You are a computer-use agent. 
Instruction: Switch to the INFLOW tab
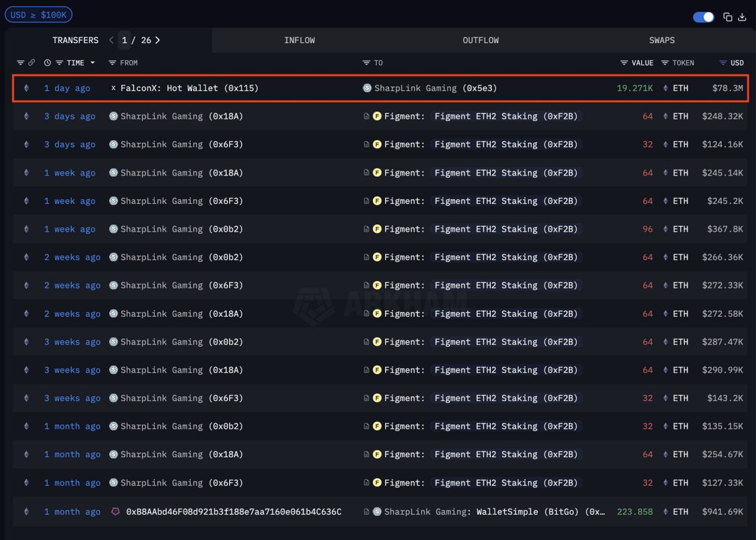[299, 40]
